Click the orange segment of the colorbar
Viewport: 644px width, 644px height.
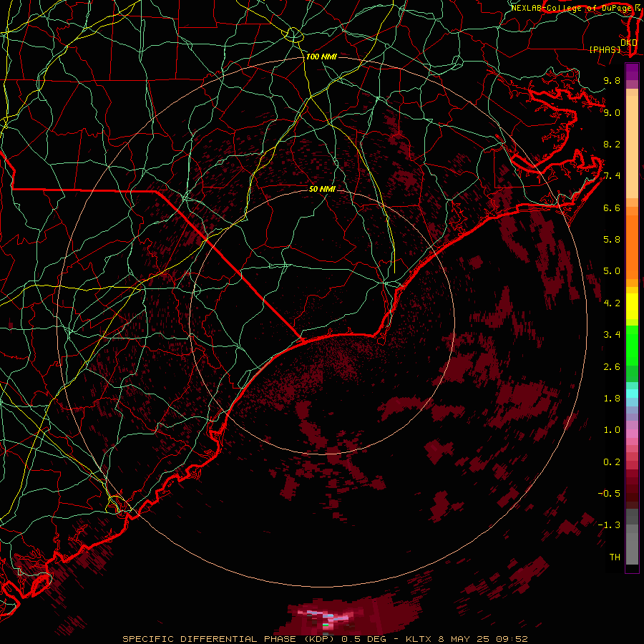(632, 246)
